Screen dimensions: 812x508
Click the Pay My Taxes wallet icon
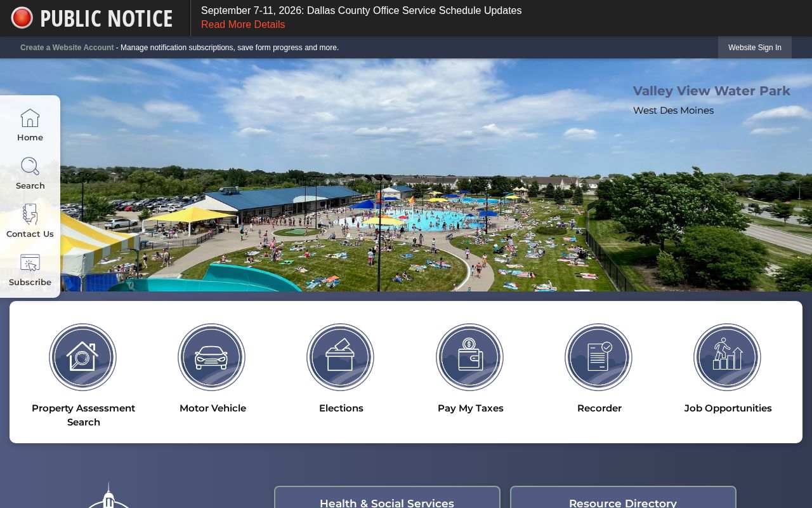pyautogui.click(x=470, y=357)
